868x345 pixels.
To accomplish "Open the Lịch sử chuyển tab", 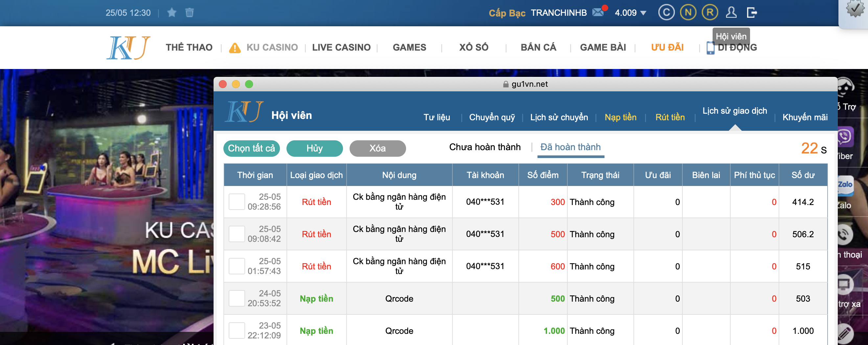I will point(559,117).
